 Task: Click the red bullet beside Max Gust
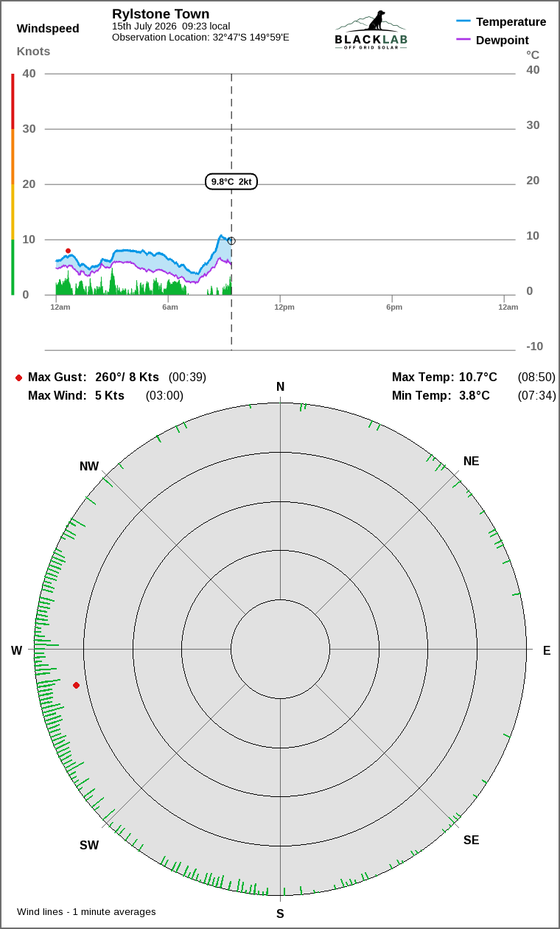pos(18,377)
